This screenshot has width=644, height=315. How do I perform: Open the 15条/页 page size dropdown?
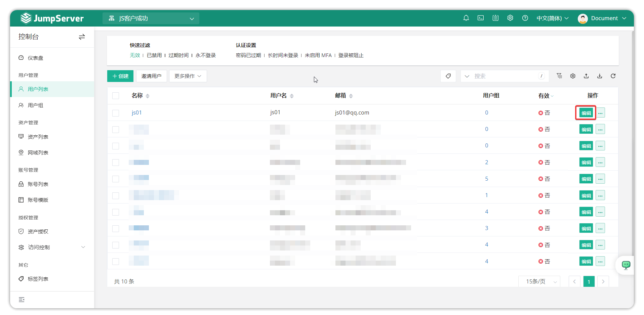click(x=539, y=281)
